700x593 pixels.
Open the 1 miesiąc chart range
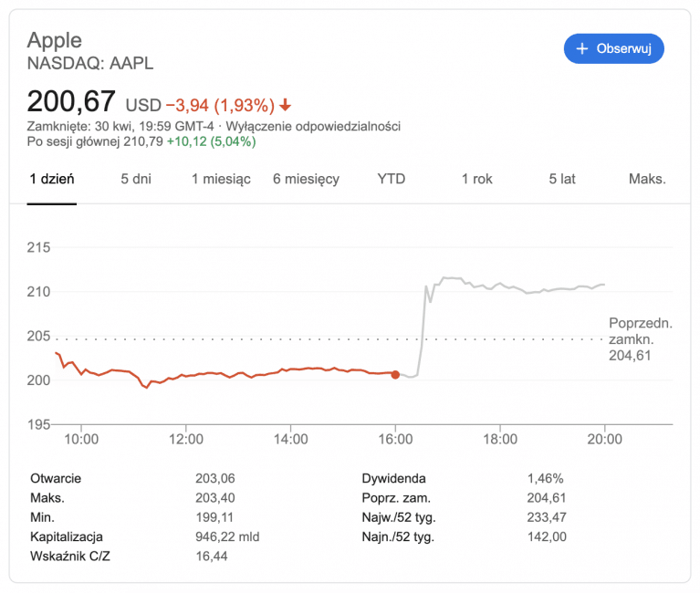click(221, 179)
